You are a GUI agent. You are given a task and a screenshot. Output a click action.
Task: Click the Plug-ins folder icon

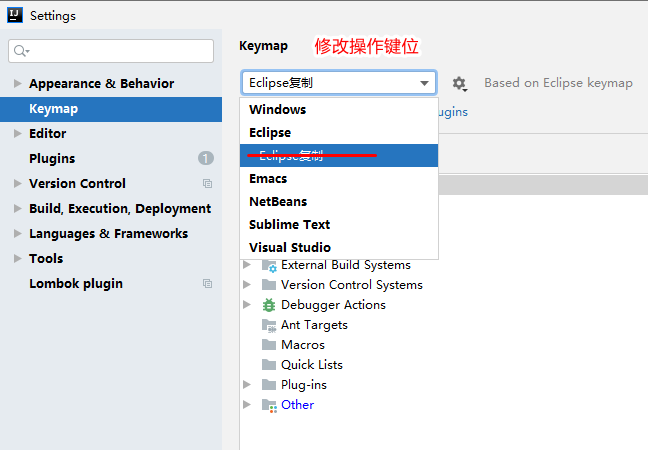[x=269, y=385]
